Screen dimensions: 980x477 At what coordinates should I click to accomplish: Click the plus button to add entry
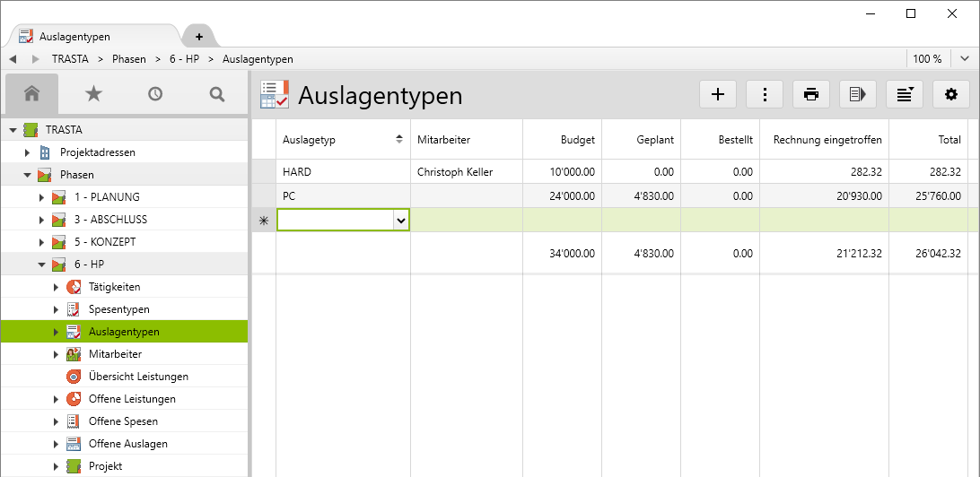[718, 94]
